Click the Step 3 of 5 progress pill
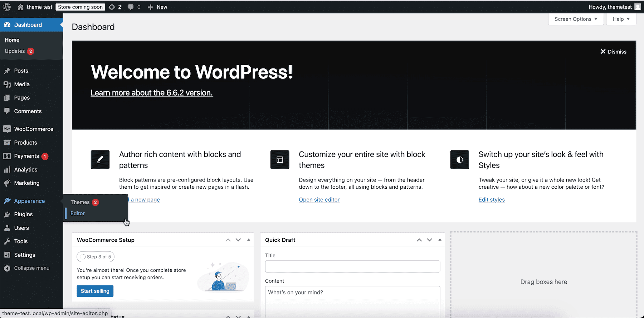644x318 pixels. click(x=96, y=257)
